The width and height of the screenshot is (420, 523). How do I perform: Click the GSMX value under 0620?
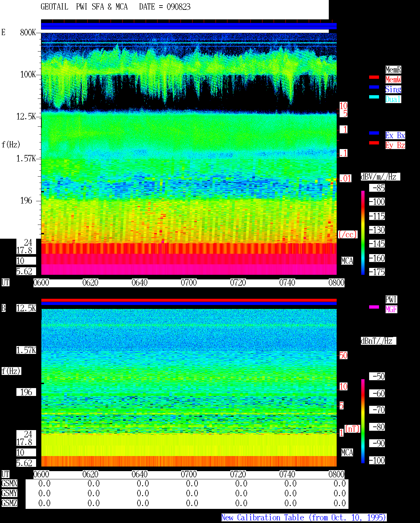coord(94,483)
